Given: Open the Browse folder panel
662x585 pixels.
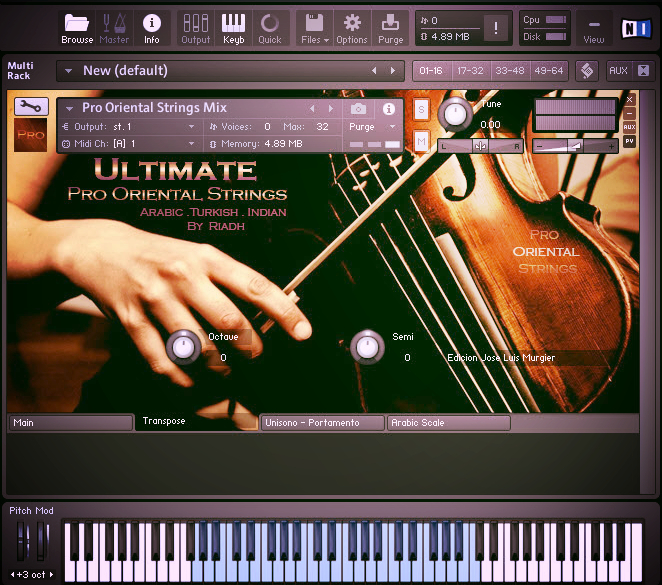Looking at the screenshot, I should 77,29.
